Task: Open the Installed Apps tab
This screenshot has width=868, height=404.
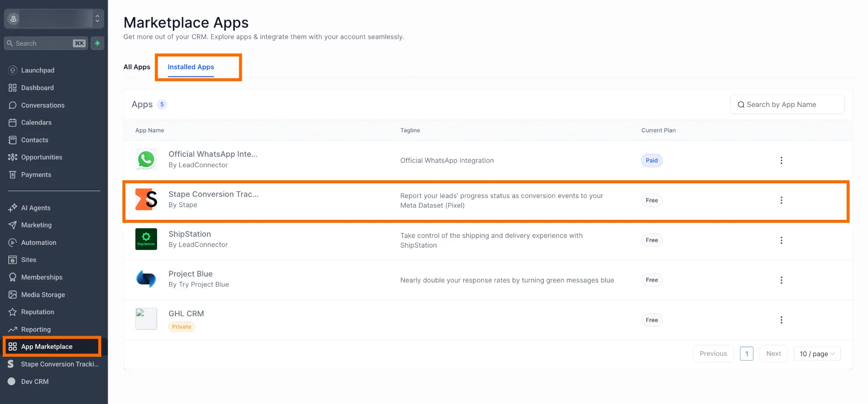Action: click(x=191, y=67)
